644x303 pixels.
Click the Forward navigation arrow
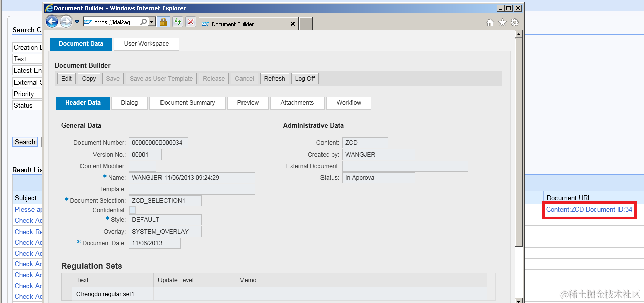(x=66, y=21)
